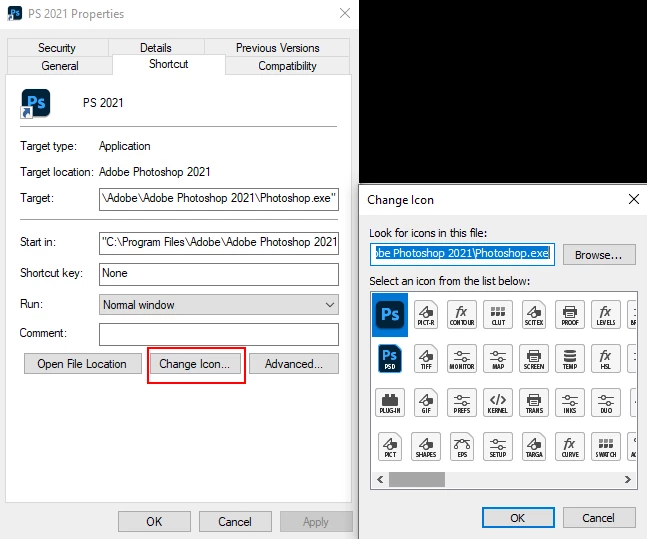647x539 pixels.
Task: Select the SHAPES icon
Action: pyautogui.click(x=426, y=446)
